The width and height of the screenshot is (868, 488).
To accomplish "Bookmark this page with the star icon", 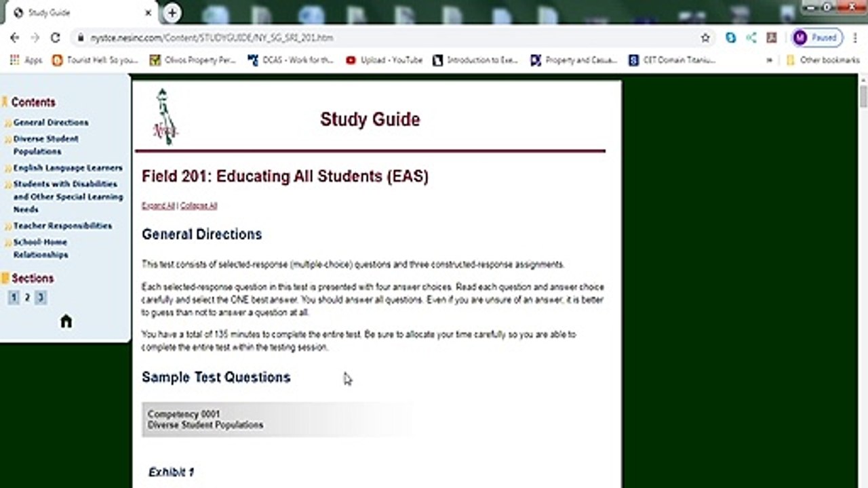I will tap(705, 38).
